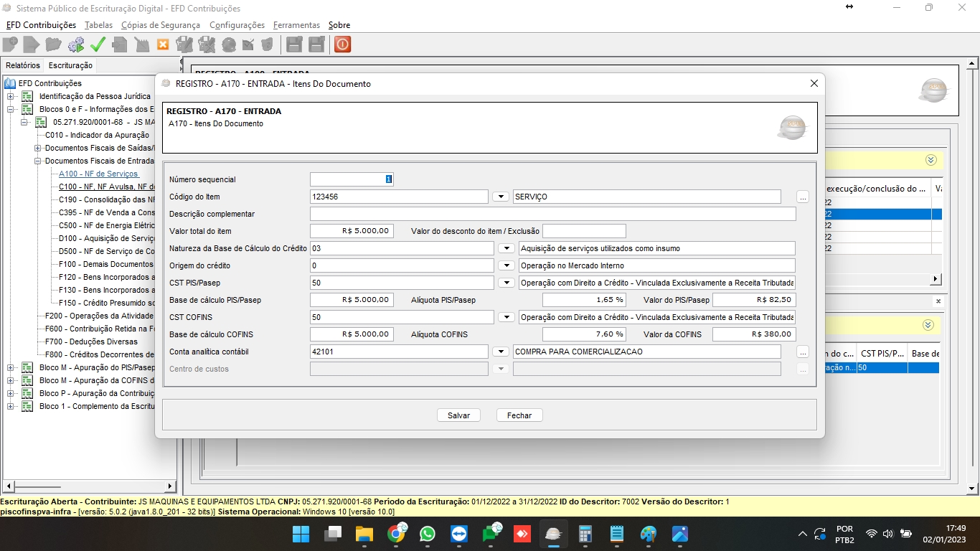Click the ellipsis button beside SERVIÇO field
Image resolution: width=980 pixels, height=551 pixels.
click(x=803, y=197)
